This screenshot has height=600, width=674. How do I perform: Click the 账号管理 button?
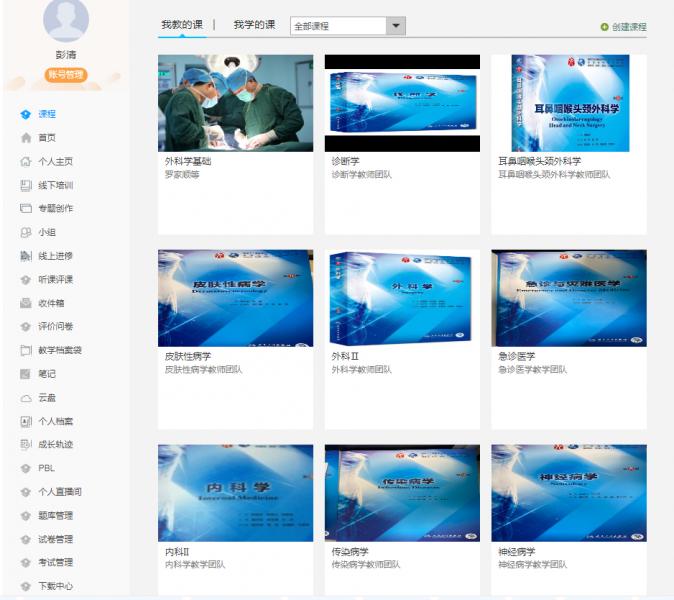[x=66, y=75]
